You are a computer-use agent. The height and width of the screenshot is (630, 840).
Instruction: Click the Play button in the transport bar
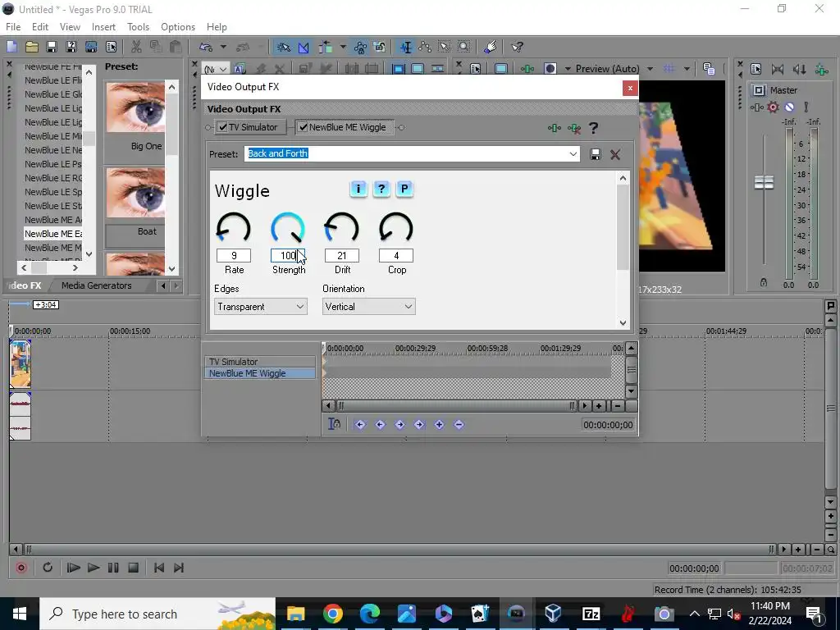(x=94, y=568)
